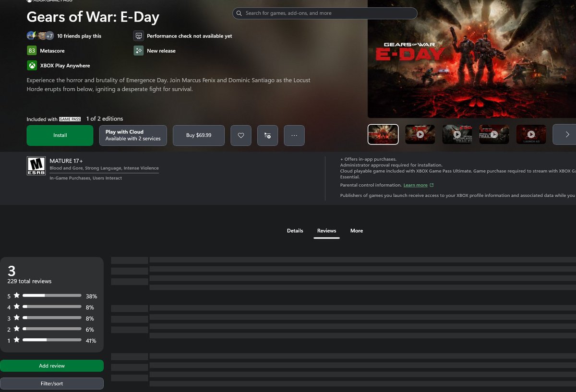Click the Buy $69.99 button
The height and width of the screenshot is (392, 576).
pyautogui.click(x=199, y=135)
